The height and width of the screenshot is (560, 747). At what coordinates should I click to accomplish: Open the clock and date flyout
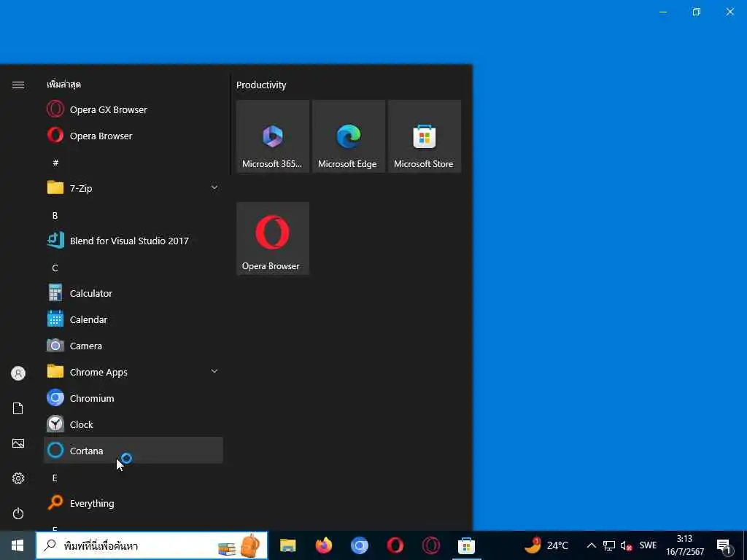coord(685,545)
